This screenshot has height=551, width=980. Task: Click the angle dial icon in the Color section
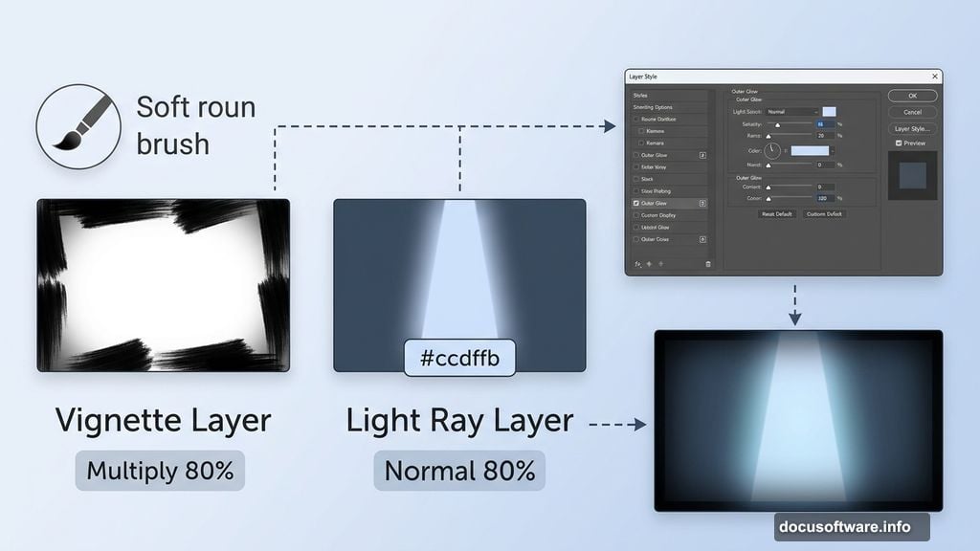tap(773, 149)
